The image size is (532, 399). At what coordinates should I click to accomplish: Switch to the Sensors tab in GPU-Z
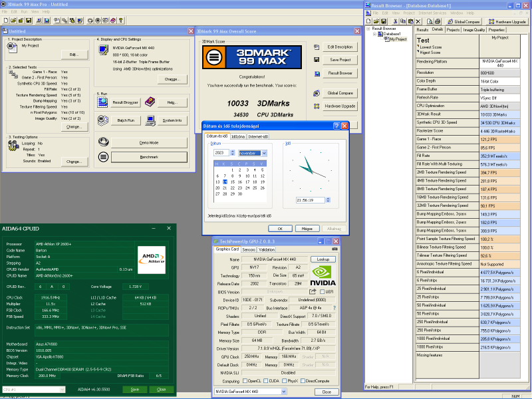[x=248, y=250]
